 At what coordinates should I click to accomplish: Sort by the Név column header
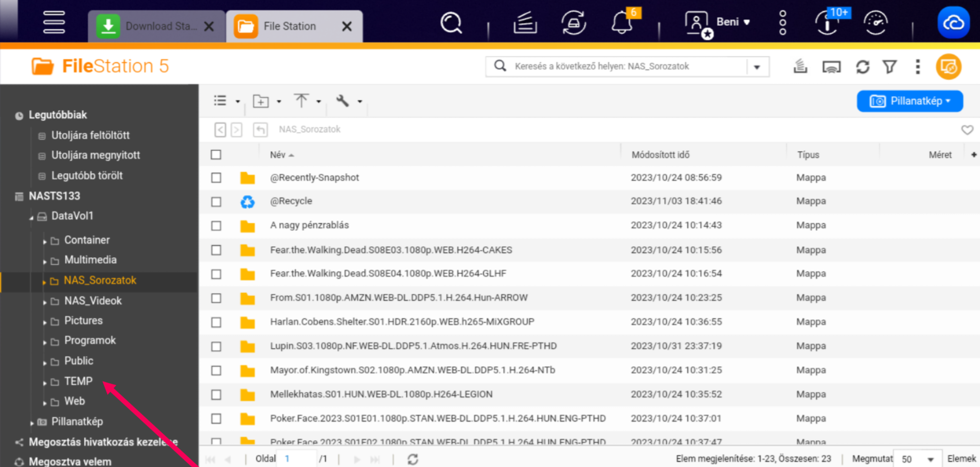[x=282, y=155]
